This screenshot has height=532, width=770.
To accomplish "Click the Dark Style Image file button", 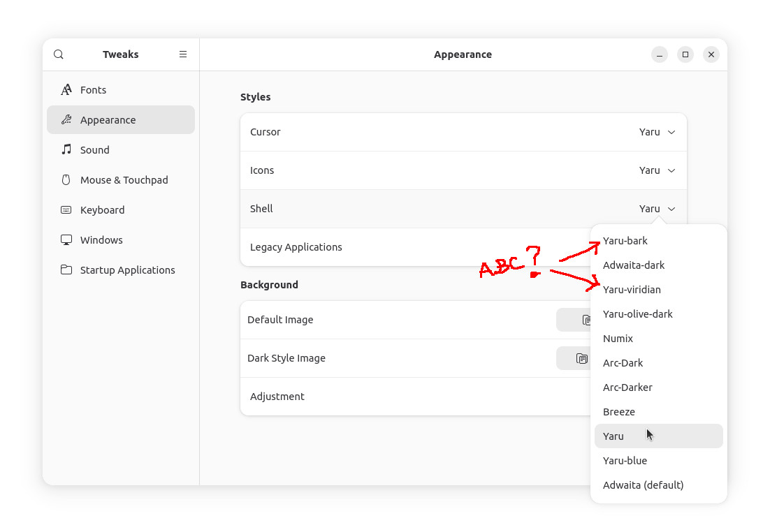I will click(574, 358).
